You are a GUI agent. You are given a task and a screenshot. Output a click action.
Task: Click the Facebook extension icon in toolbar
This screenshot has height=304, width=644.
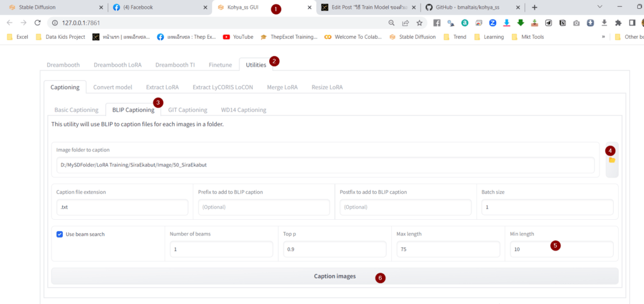point(437,23)
